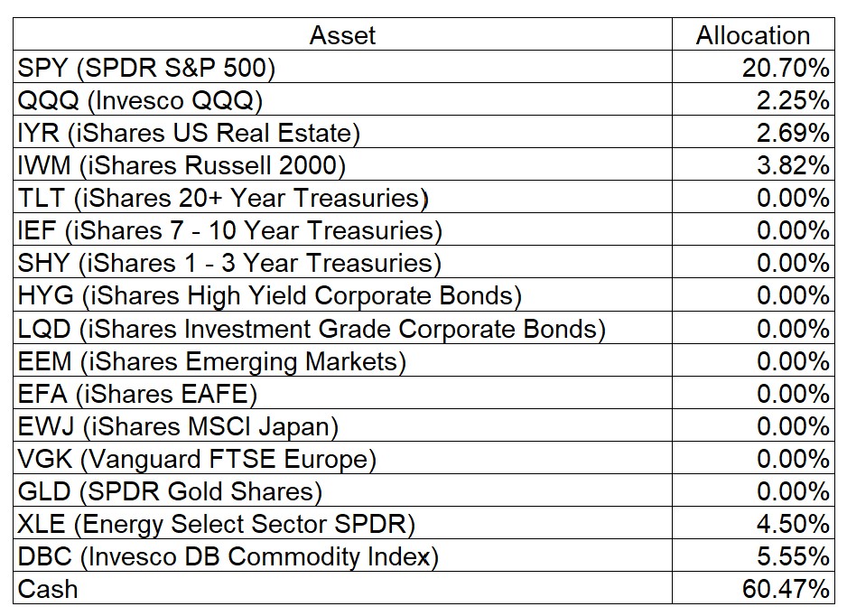Click the TLT 20+ Year Treasuries cell
This screenshot has height=616, width=847.
coord(223,198)
